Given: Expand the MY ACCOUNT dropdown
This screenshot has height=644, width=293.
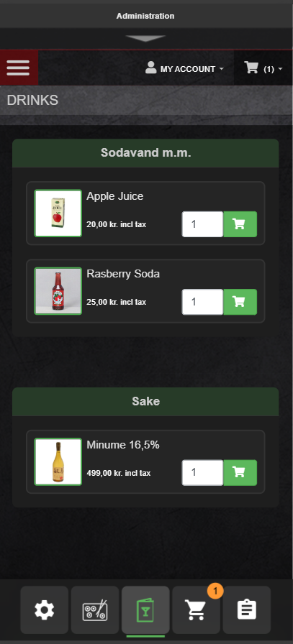Looking at the screenshot, I should 184,68.
